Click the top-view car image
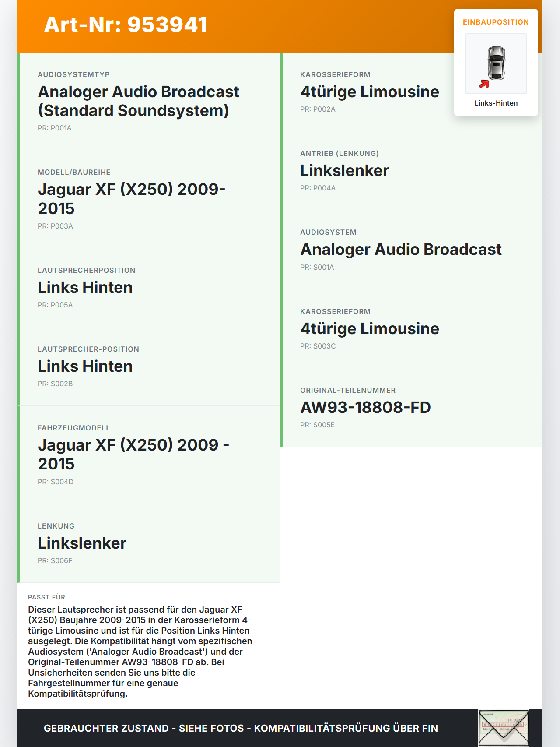Image resolution: width=560 pixels, height=747 pixels. point(496,63)
